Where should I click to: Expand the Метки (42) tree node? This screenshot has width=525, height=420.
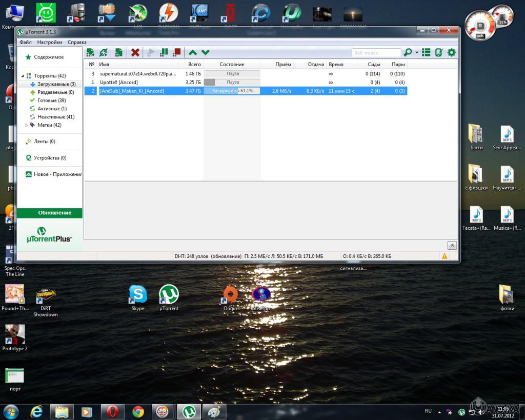(26, 125)
